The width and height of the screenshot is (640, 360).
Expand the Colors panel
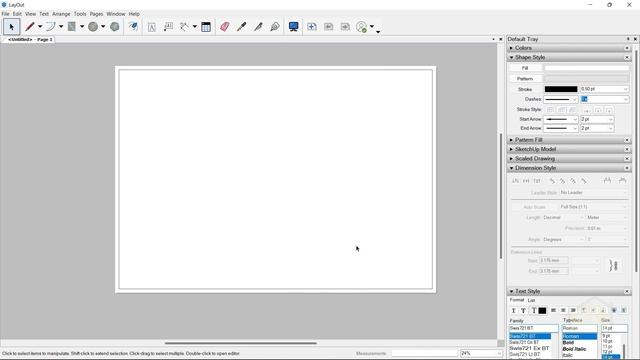click(511, 48)
